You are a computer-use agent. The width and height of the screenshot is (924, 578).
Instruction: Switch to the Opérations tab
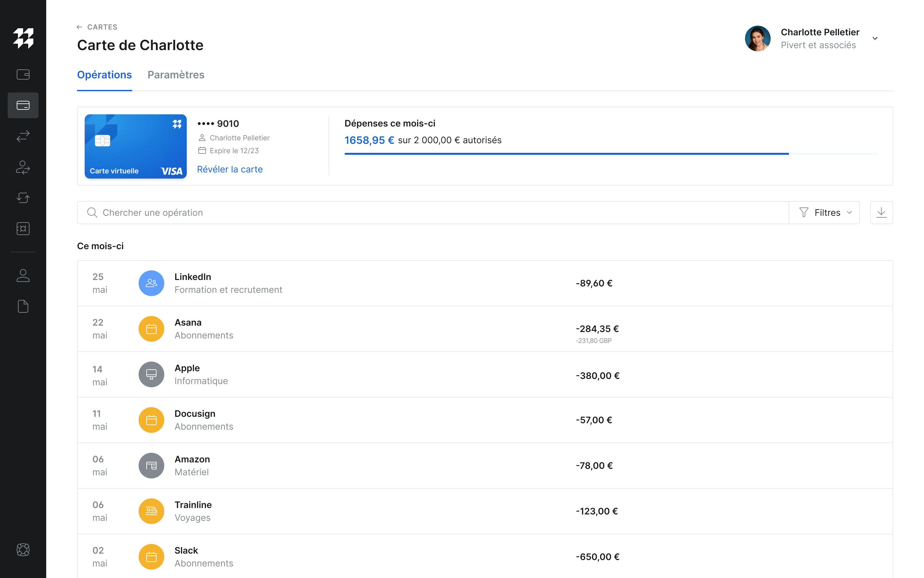click(104, 75)
